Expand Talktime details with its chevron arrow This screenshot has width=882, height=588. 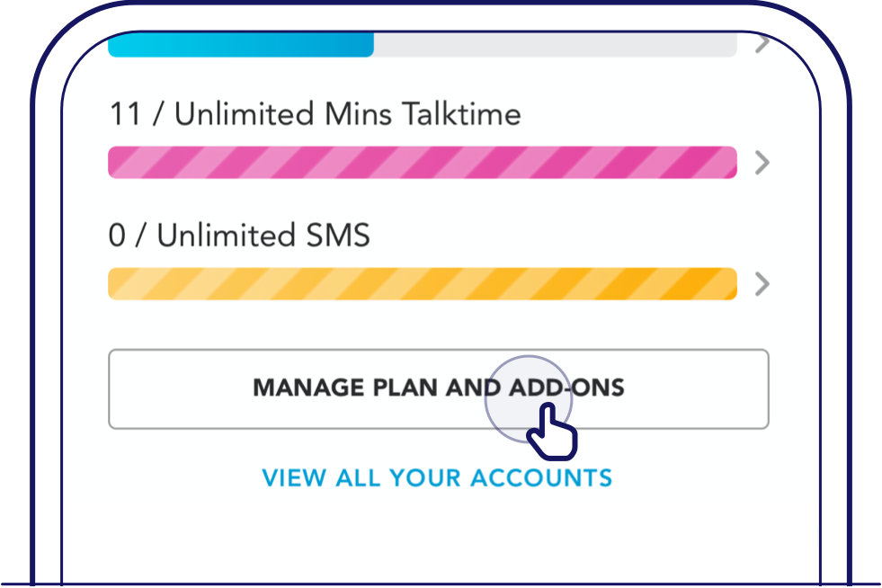[x=762, y=163]
